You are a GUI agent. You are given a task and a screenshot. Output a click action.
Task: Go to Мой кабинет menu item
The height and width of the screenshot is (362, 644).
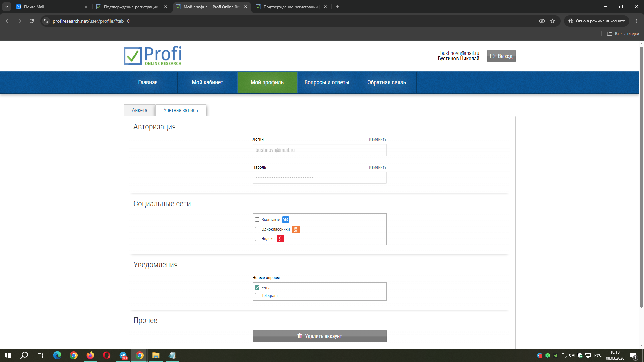tap(207, 82)
